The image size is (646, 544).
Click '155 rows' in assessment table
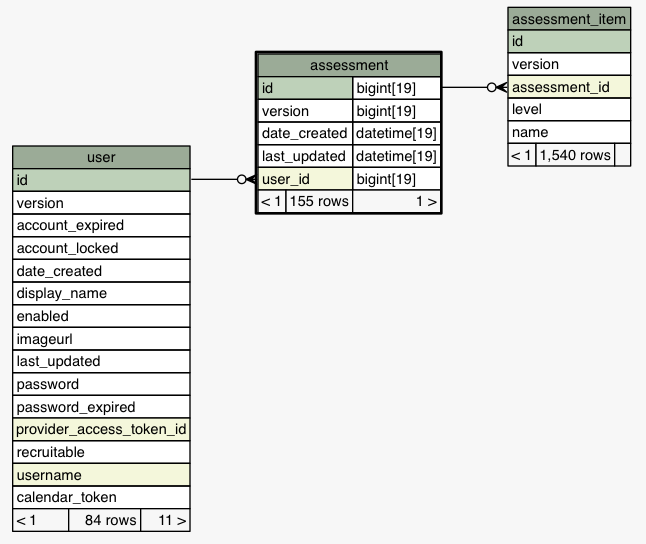point(319,201)
